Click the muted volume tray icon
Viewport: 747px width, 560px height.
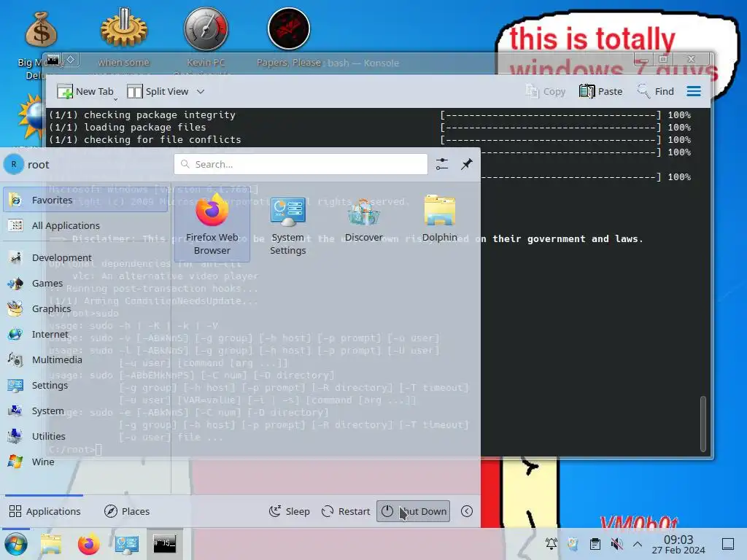pos(616,544)
